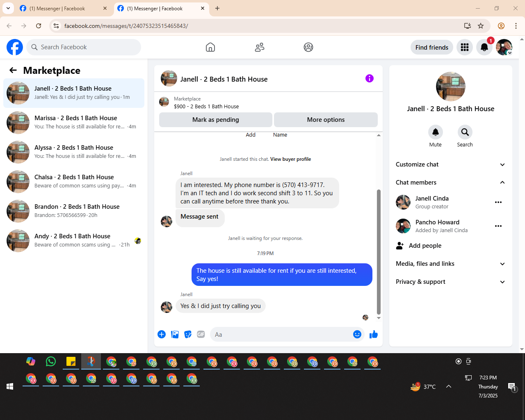Click the chat message scrollbar
The image size is (525, 420).
(379, 252)
